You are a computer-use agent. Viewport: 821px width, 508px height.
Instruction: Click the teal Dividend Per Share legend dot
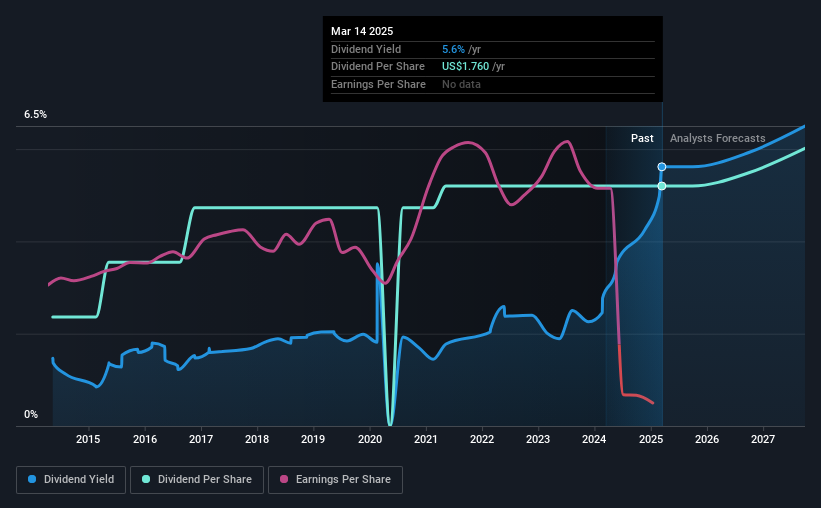146,479
